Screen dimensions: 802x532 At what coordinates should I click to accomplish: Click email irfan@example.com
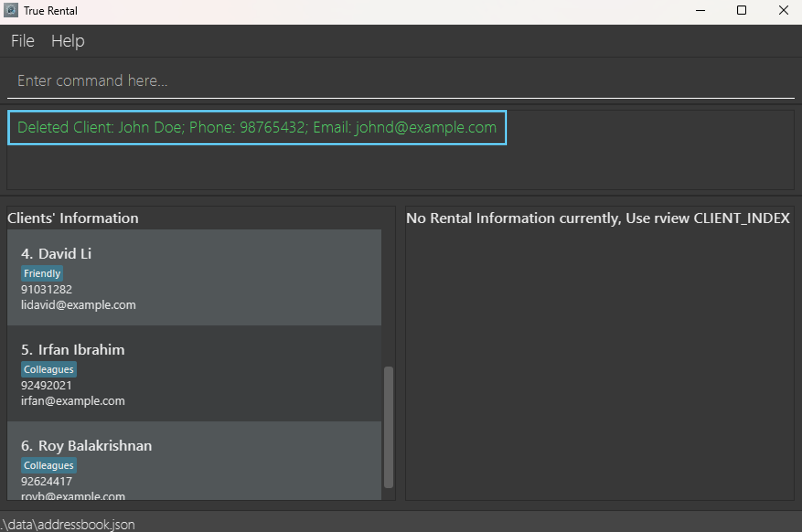click(73, 401)
